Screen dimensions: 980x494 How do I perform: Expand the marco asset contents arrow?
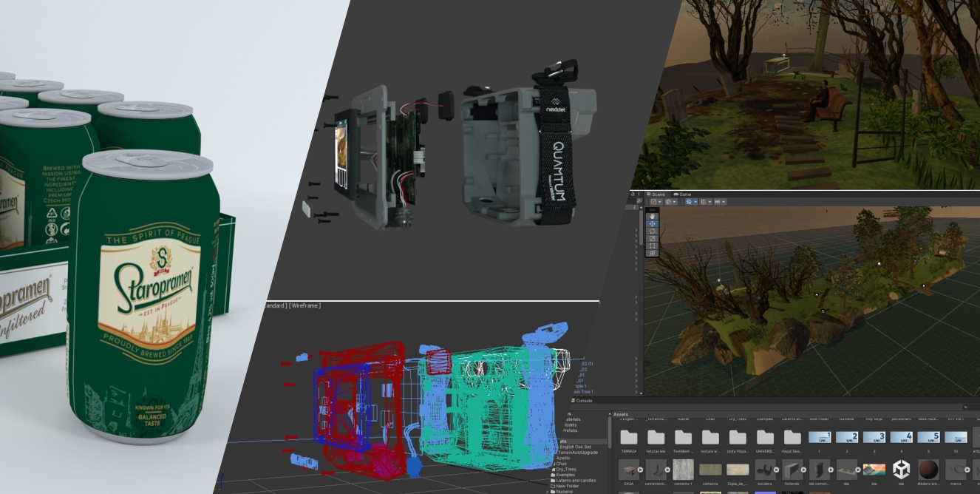[967, 470]
